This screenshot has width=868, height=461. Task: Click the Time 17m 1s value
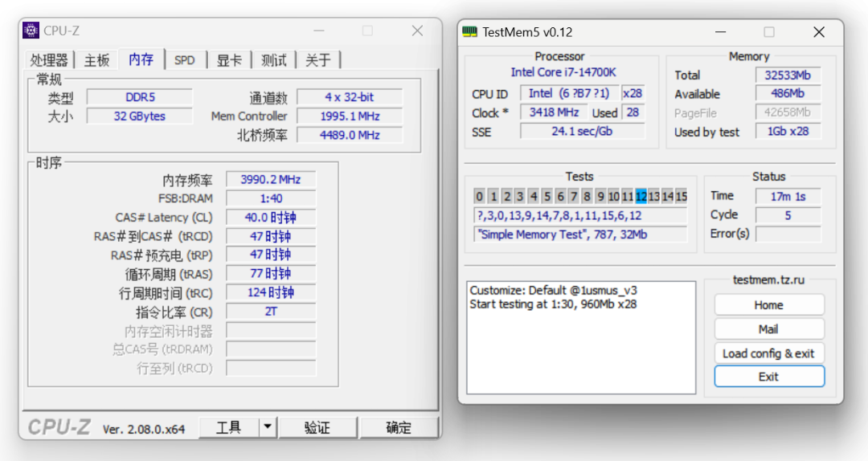tap(788, 197)
